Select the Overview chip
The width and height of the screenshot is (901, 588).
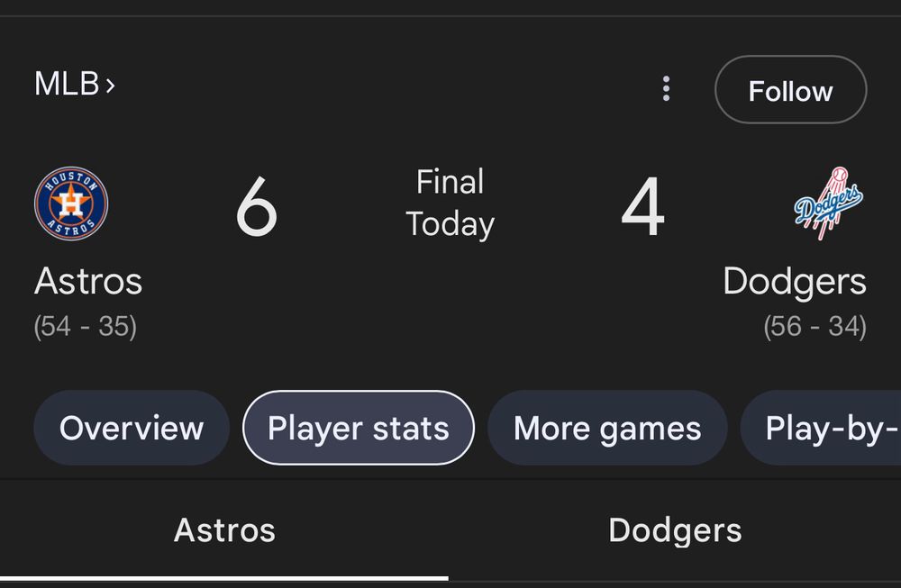pyautogui.click(x=132, y=428)
